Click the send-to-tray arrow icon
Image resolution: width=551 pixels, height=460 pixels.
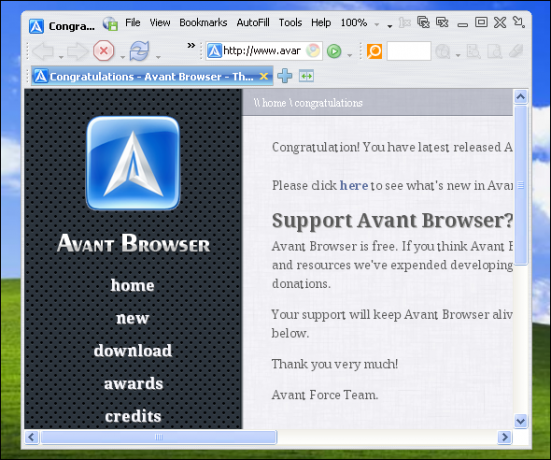point(519,22)
